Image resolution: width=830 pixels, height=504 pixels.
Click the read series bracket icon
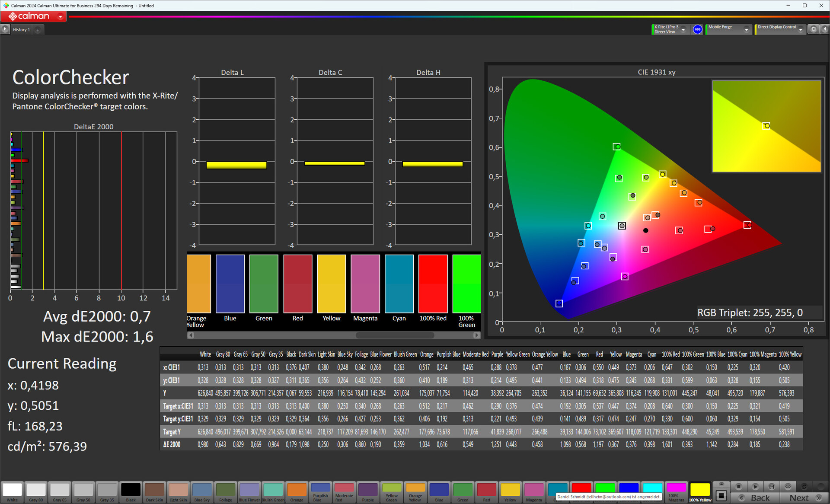click(772, 486)
